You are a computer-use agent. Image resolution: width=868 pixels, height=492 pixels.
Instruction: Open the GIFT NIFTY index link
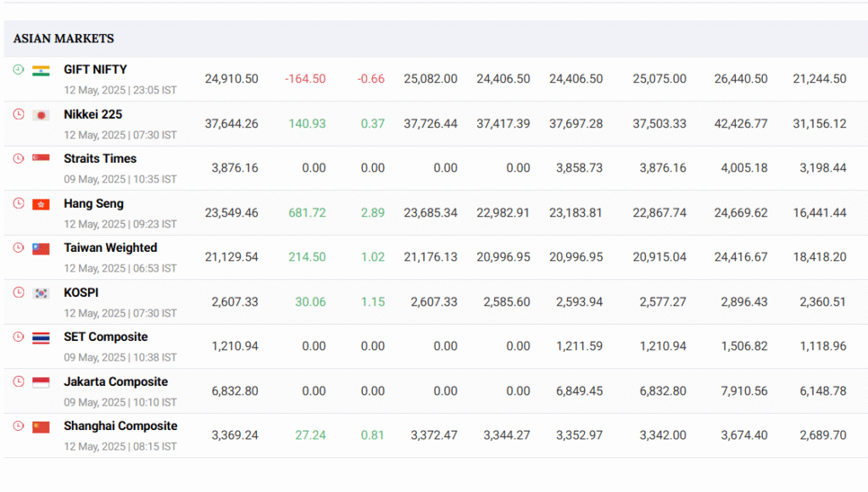point(95,70)
